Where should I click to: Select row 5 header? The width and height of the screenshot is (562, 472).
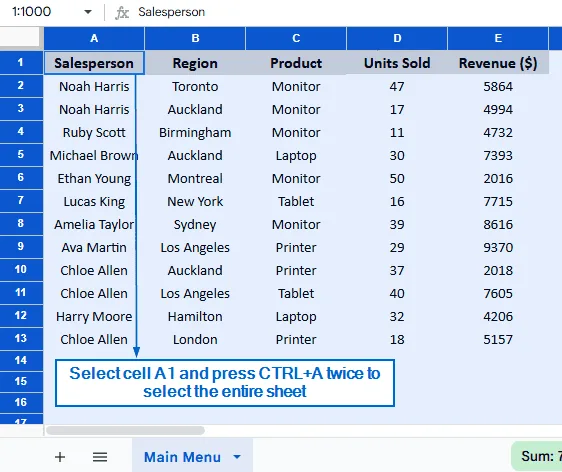pos(21,154)
